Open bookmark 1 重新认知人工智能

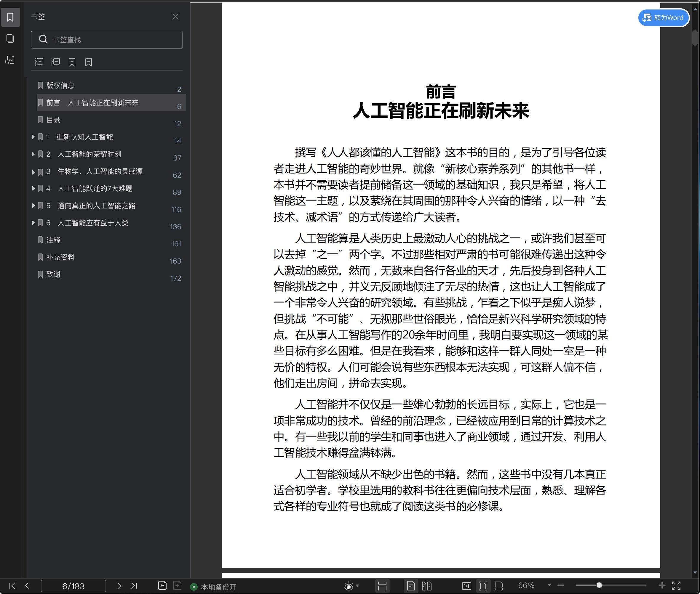[x=79, y=137]
